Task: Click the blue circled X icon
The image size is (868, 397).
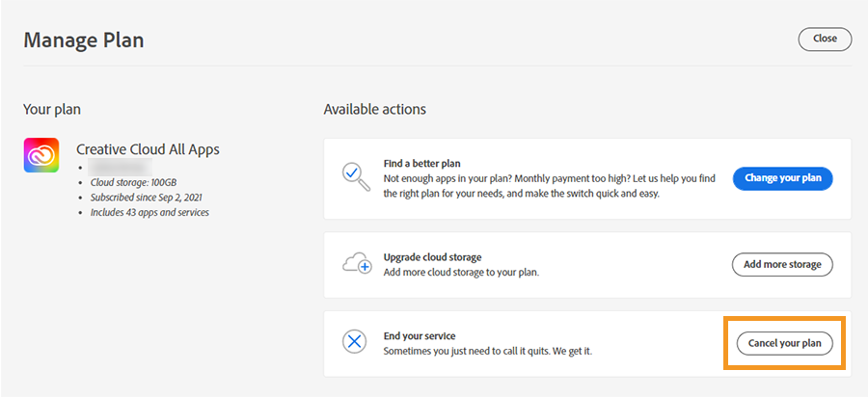Action: tap(356, 342)
